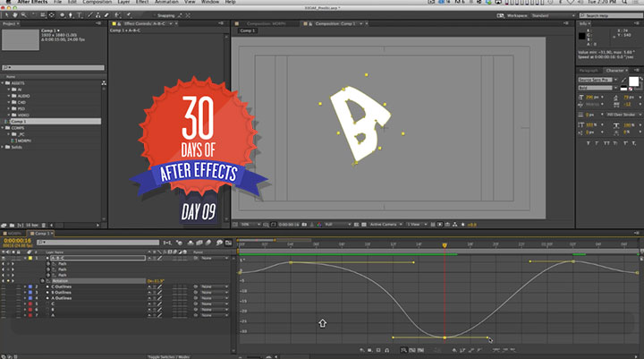Open the Effect menu
644x359 pixels.
click(x=142, y=2)
